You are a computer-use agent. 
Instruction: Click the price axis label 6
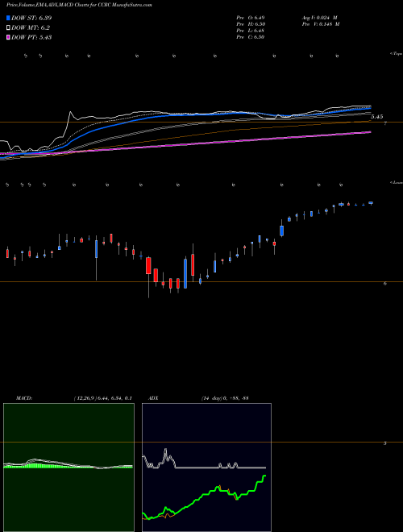(x=385, y=283)
